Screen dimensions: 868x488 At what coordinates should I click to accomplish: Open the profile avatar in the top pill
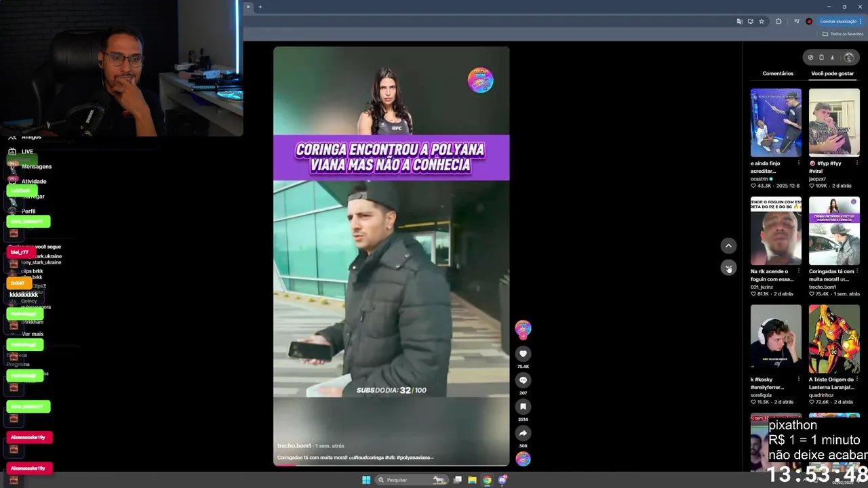pos(848,58)
